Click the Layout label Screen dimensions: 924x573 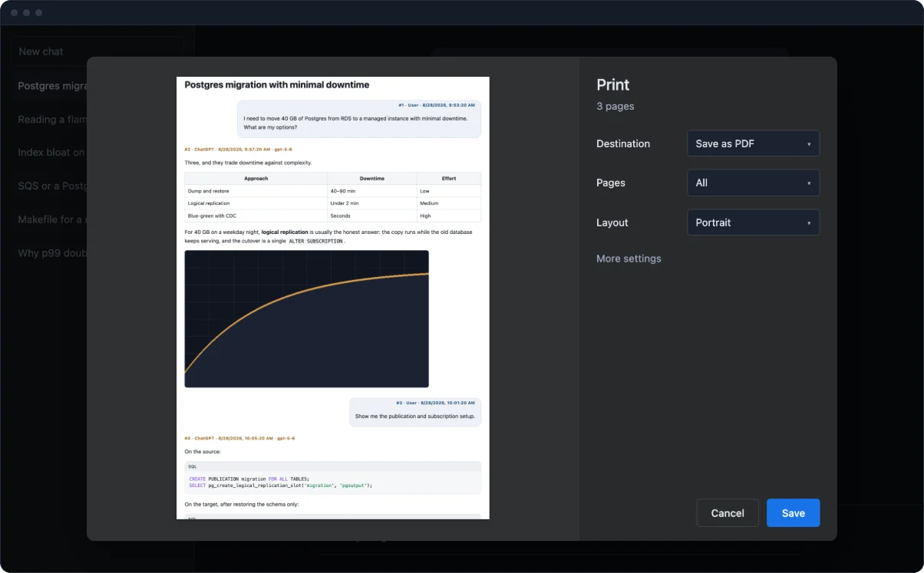click(612, 222)
